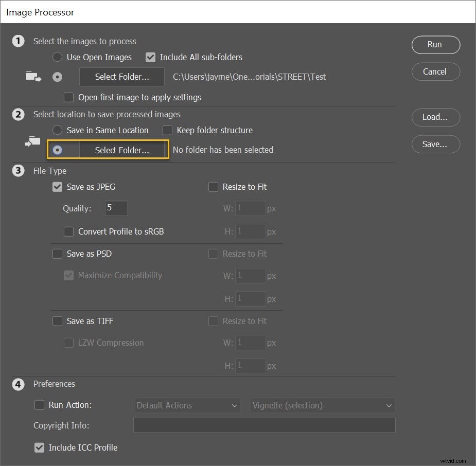Check Save as TIFF
The height and width of the screenshot is (466, 476).
(57, 321)
